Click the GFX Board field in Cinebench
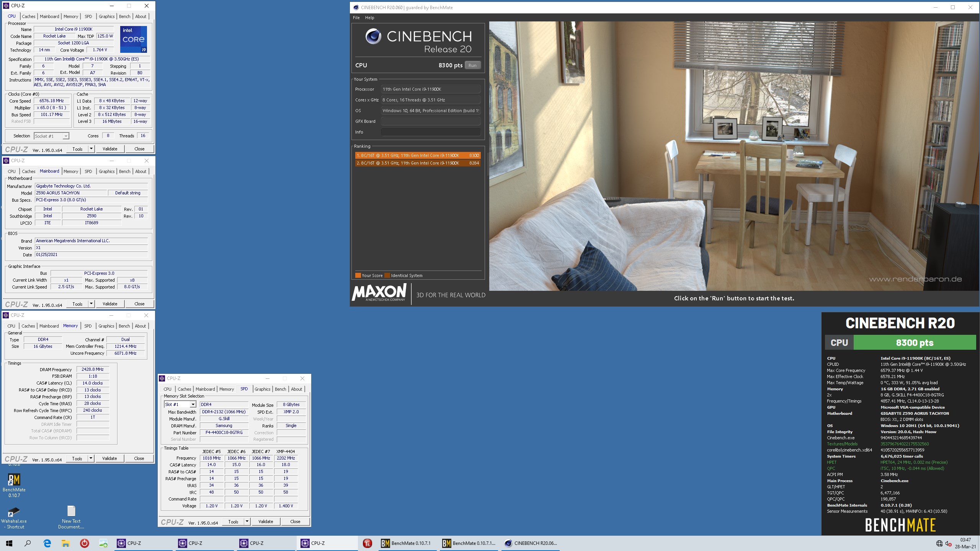This screenshot has width=980, height=551. [431, 121]
